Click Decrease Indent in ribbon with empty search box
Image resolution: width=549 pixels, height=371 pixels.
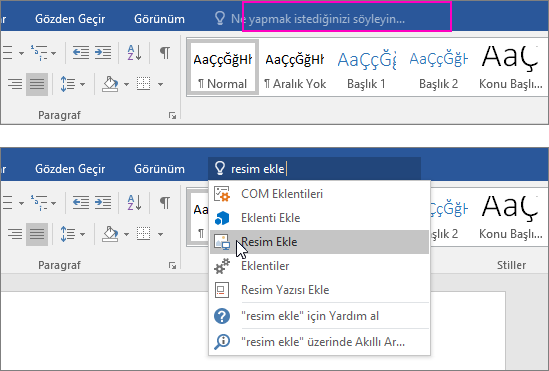pyautogui.click(x=81, y=52)
